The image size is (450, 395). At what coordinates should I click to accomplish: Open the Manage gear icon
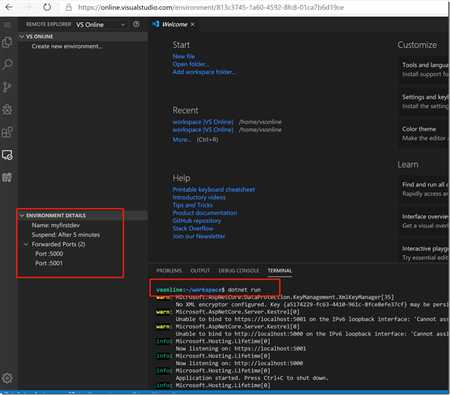click(x=7, y=378)
